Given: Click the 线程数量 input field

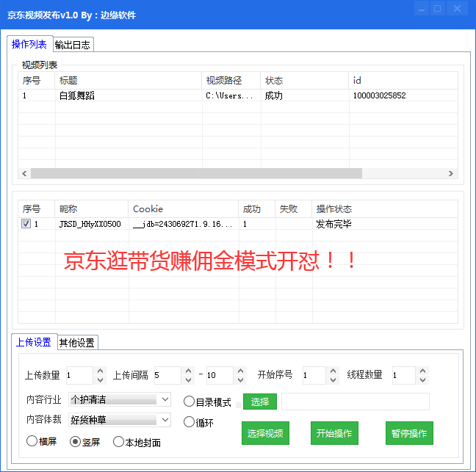Looking at the screenshot, I should [404, 375].
